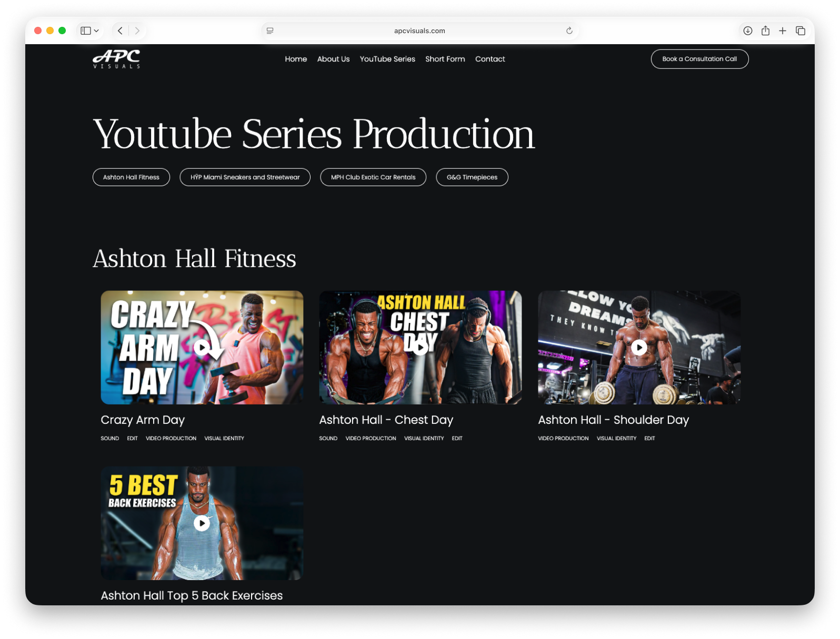Select MPH Club Exotic Car Rentals pill

[373, 177]
